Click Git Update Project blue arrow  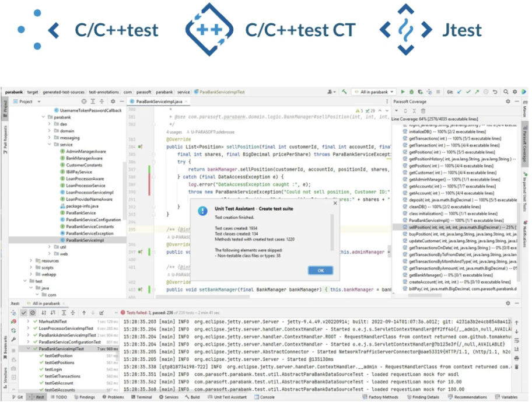pyautogui.click(x=460, y=92)
